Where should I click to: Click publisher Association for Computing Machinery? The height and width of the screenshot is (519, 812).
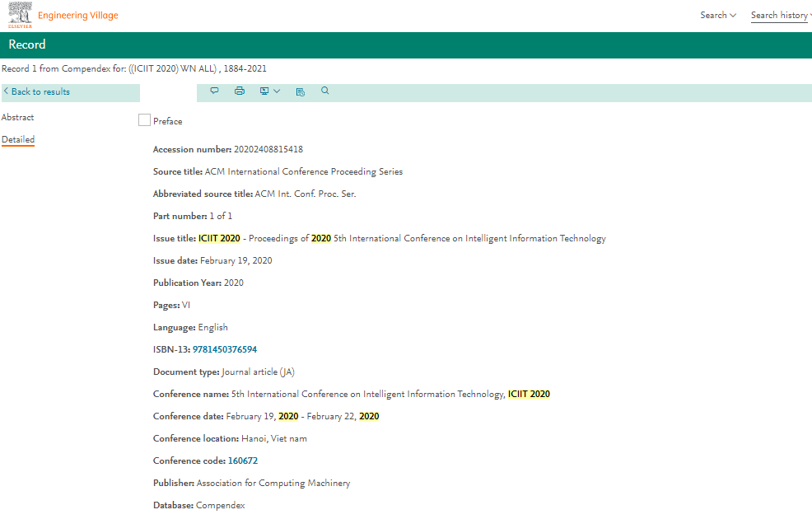273,484
